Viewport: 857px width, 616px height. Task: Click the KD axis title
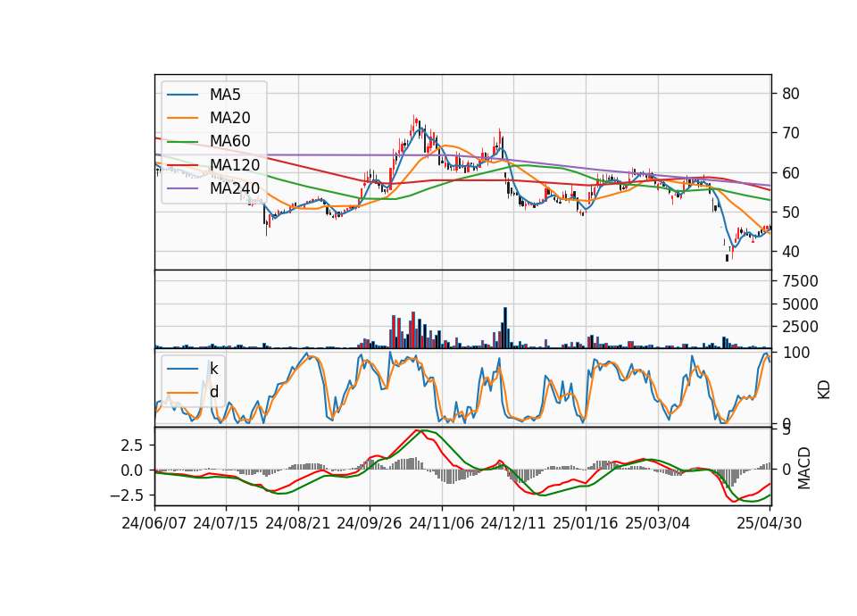[824, 390]
